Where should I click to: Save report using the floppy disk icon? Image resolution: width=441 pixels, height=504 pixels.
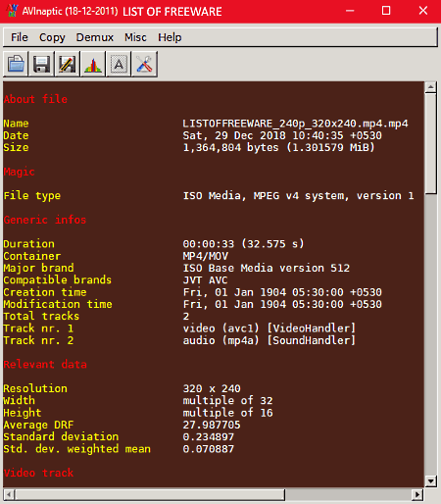pyautogui.click(x=41, y=64)
